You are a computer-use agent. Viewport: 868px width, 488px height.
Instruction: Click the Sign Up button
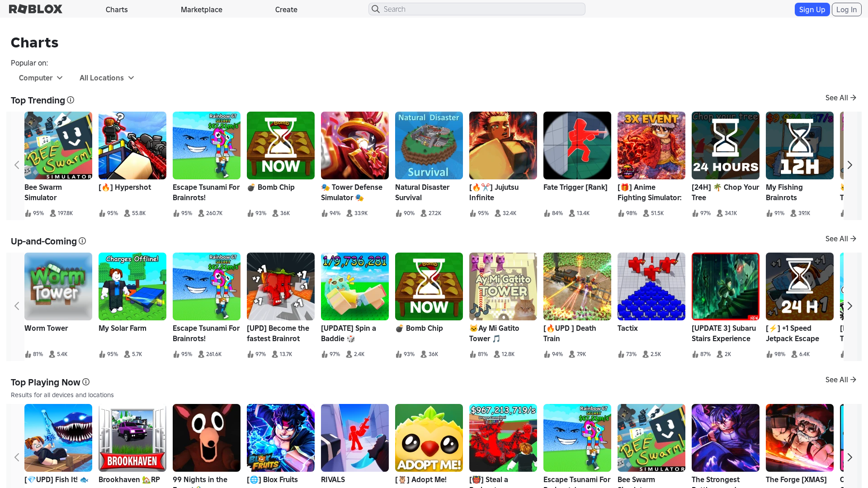point(812,9)
